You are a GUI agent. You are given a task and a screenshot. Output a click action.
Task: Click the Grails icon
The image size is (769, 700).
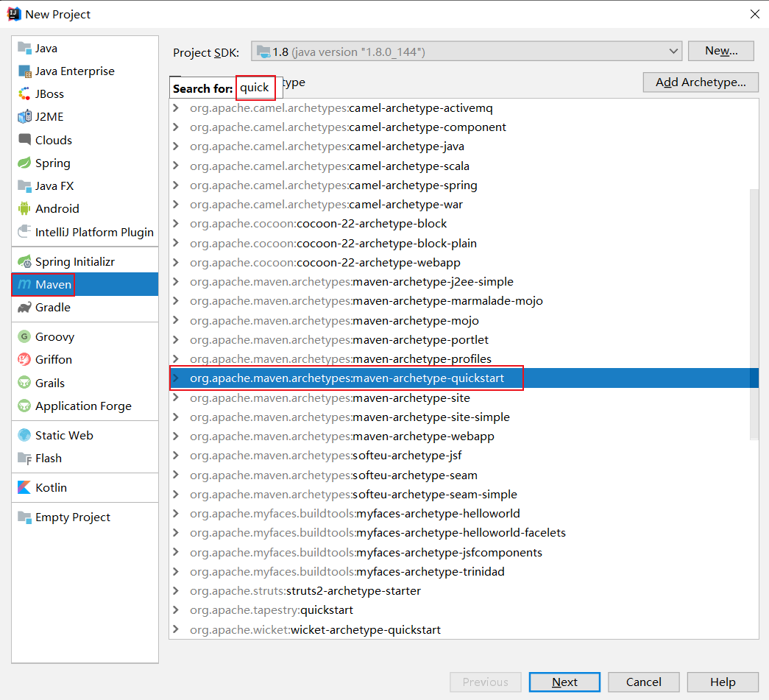click(x=24, y=383)
